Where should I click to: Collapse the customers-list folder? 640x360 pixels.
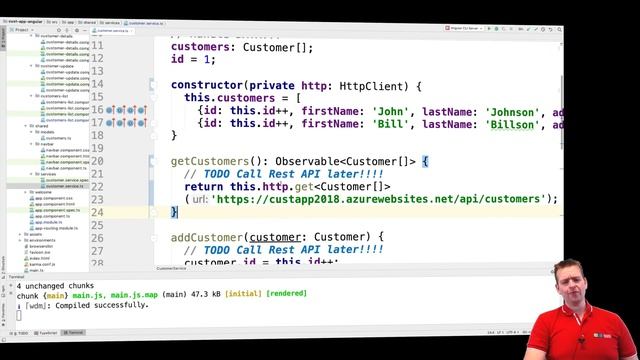[31, 96]
